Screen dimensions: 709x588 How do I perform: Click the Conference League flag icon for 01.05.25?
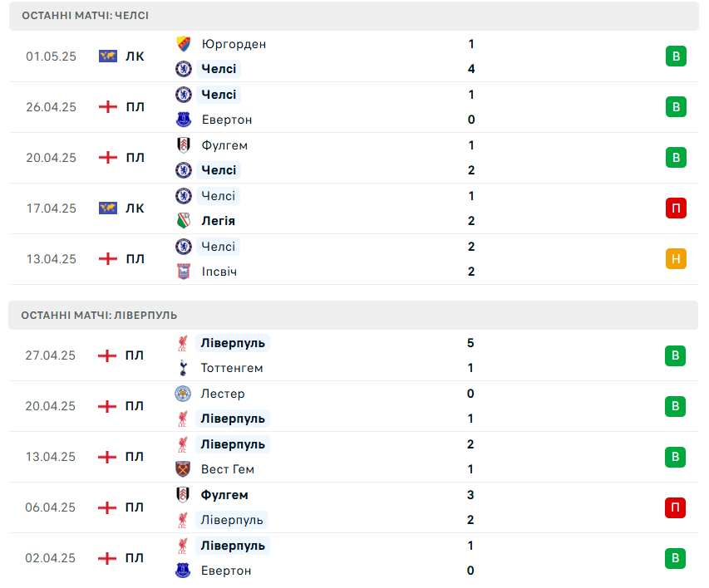click(108, 56)
